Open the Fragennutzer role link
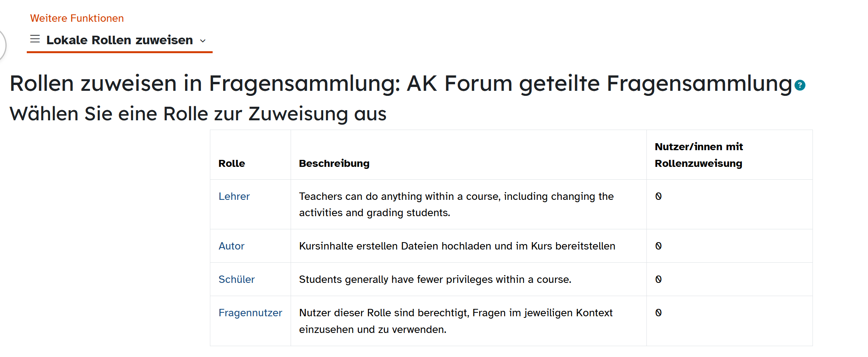The width and height of the screenshot is (868, 357). coord(250,313)
